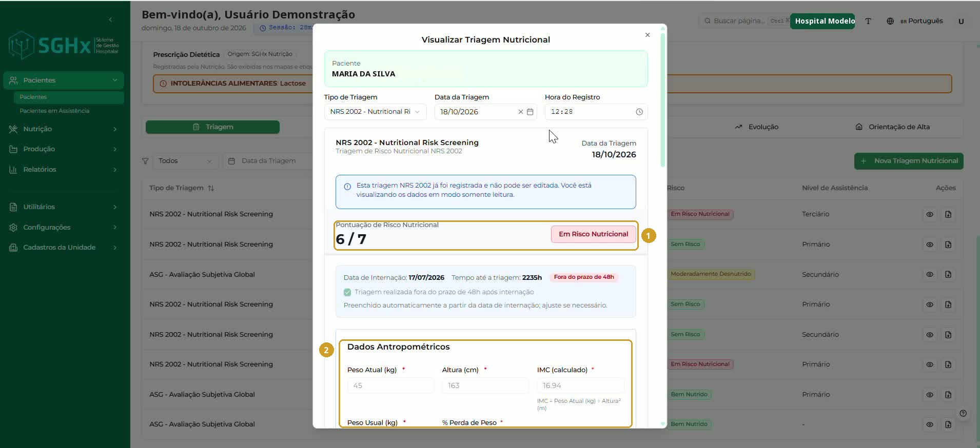The width and height of the screenshot is (980, 448).
Task: Toggle Triagem realizada fora do prazo checkbox
Action: (347, 292)
